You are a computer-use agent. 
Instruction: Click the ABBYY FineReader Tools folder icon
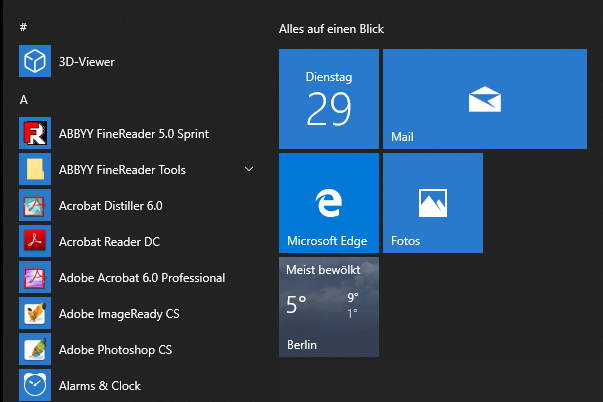click(35, 169)
